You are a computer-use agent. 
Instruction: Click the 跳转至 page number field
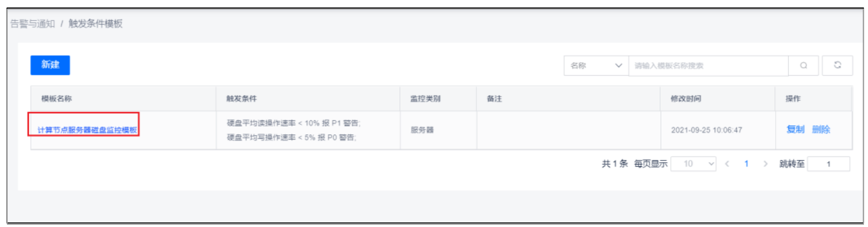828,164
